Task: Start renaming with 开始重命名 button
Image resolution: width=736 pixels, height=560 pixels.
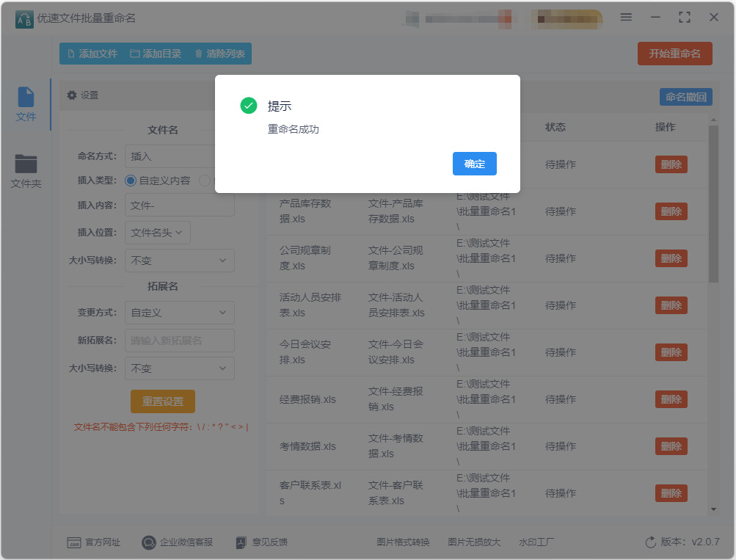Action: point(674,54)
